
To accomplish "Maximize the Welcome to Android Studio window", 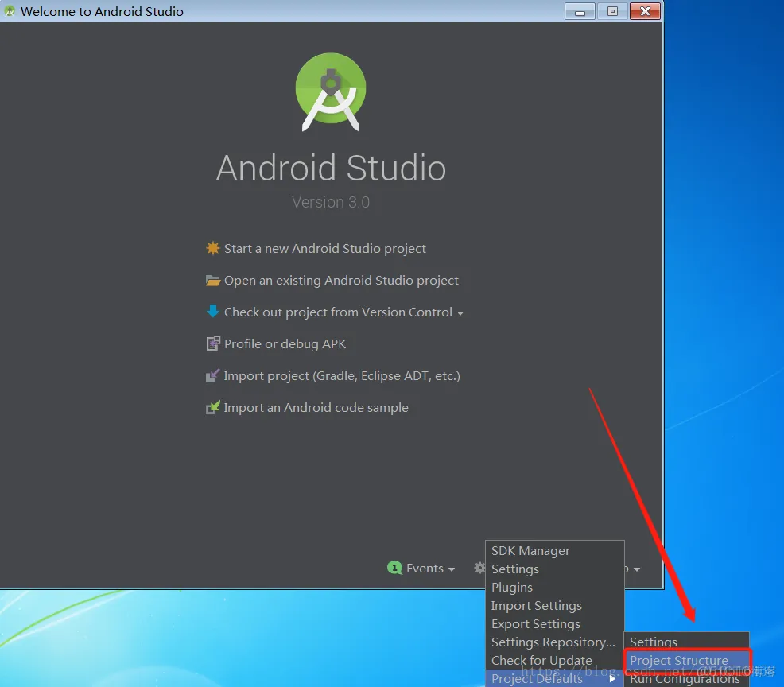I will [612, 11].
